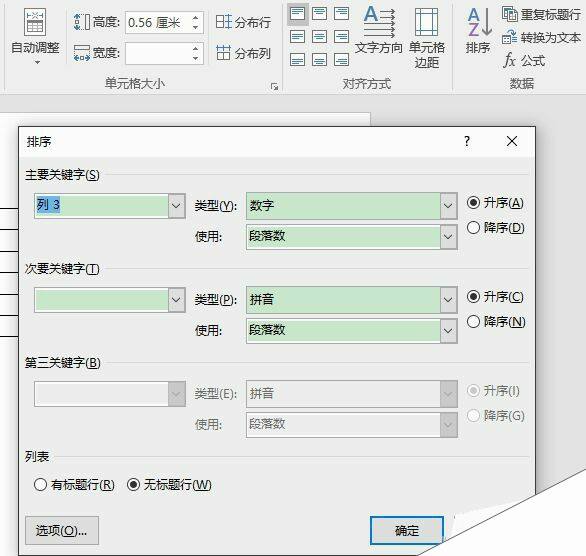586x556 pixels.
Task: Click the 分布列 distribute columns icon
Action: 243,53
